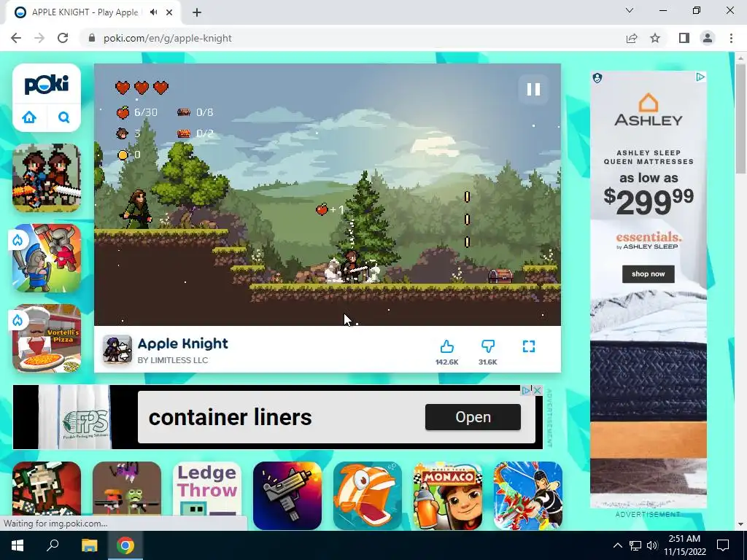Pause the Apple Knight game
This screenshot has height=560, width=747.
533,90
